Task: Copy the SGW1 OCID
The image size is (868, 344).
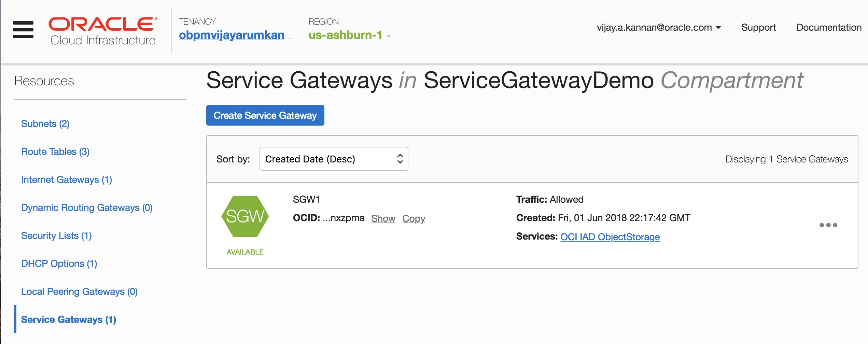Action: (x=414, y=218)
